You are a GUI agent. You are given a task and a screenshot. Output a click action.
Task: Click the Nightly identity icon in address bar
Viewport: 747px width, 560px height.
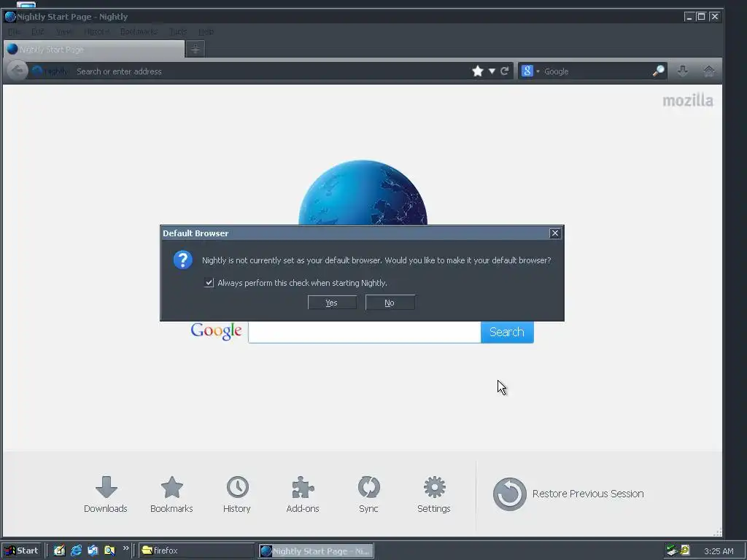click(50, 71)
